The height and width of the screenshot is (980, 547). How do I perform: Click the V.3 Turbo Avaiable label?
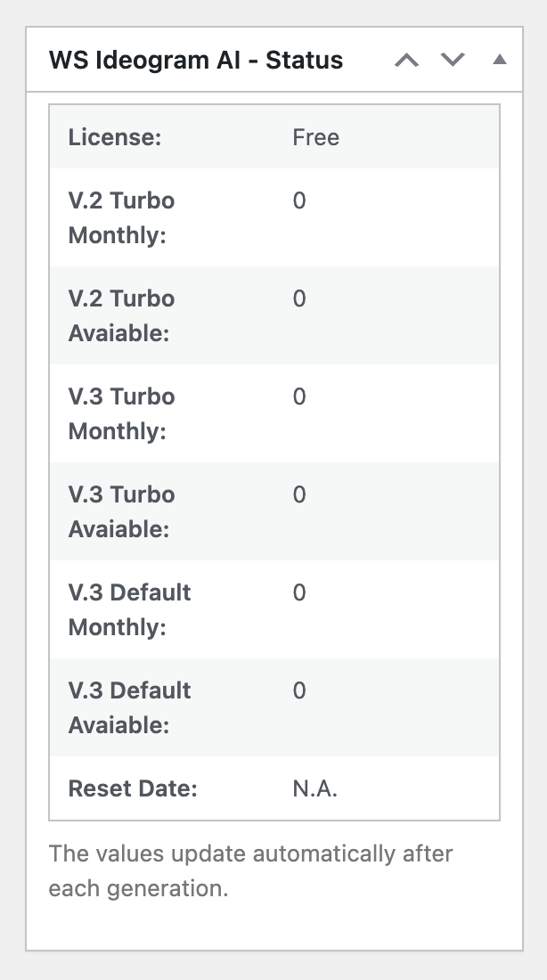121,511
